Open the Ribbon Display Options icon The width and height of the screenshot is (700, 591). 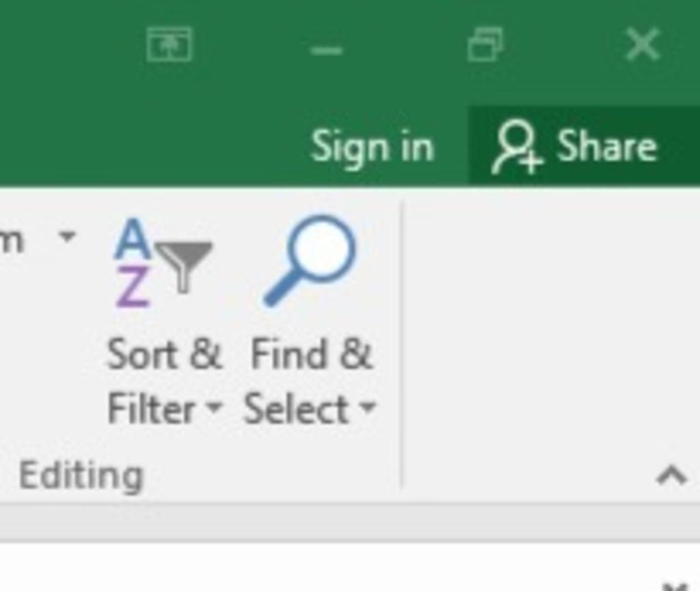point(170,44)
